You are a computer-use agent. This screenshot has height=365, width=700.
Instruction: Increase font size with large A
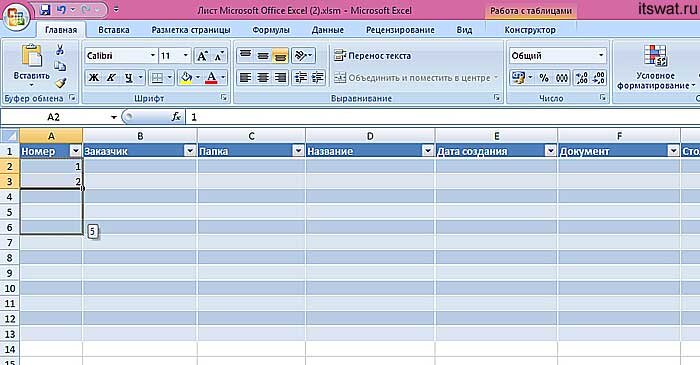tap(202, 56)
